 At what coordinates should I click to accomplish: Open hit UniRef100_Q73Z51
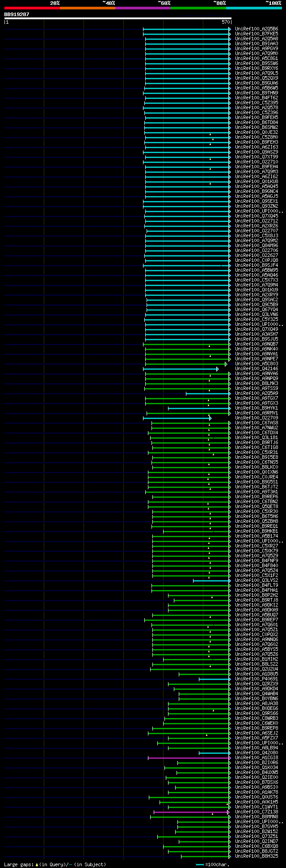[257, 837]
